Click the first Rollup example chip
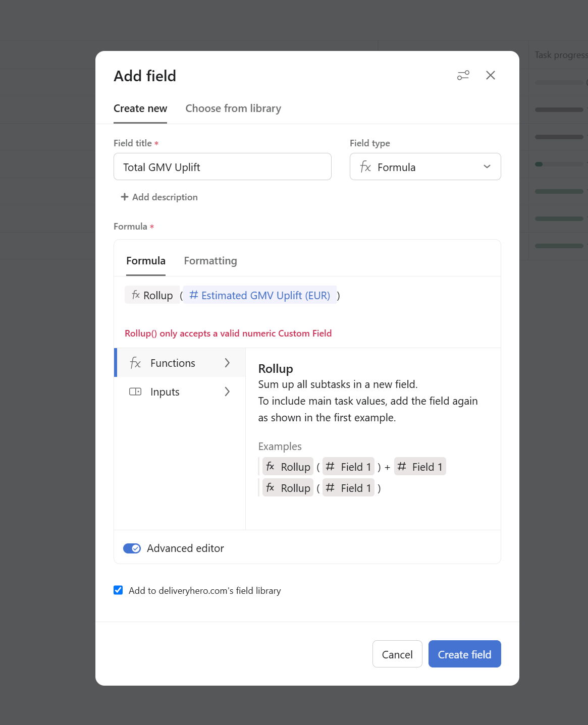Viewport: 588px width, 725px height. click(288, 467)
